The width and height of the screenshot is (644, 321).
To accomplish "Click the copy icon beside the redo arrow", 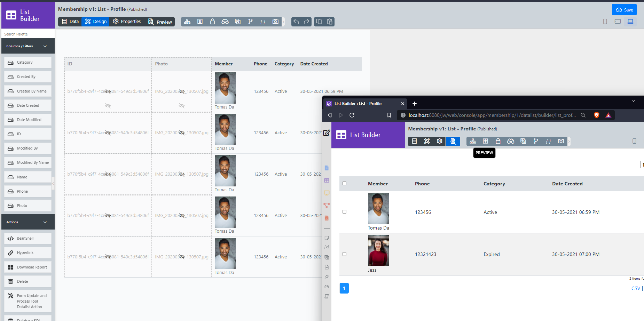I will (x=319, y=22).
